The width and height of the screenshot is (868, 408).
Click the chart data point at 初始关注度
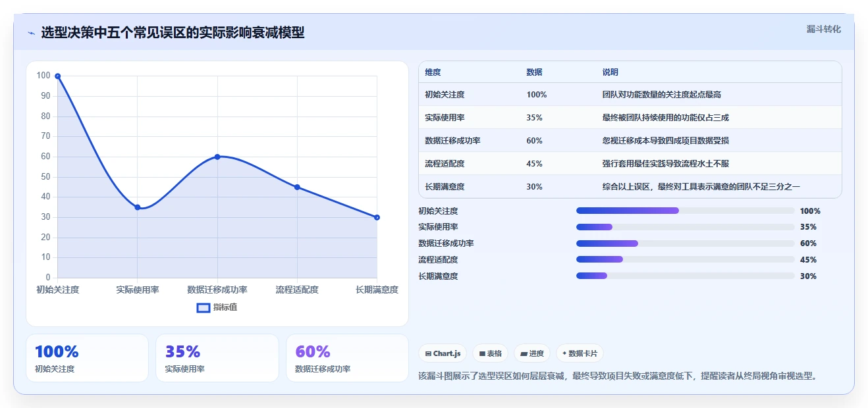pos(58,76)
